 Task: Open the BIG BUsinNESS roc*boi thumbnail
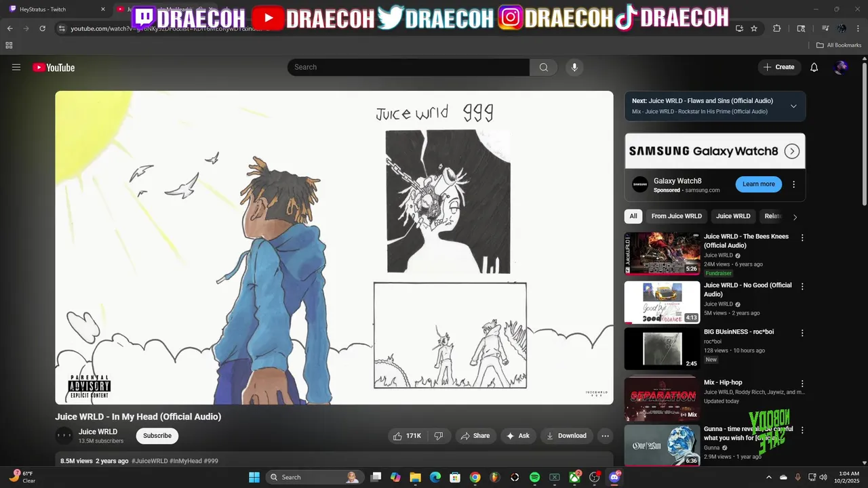(662, 349)
